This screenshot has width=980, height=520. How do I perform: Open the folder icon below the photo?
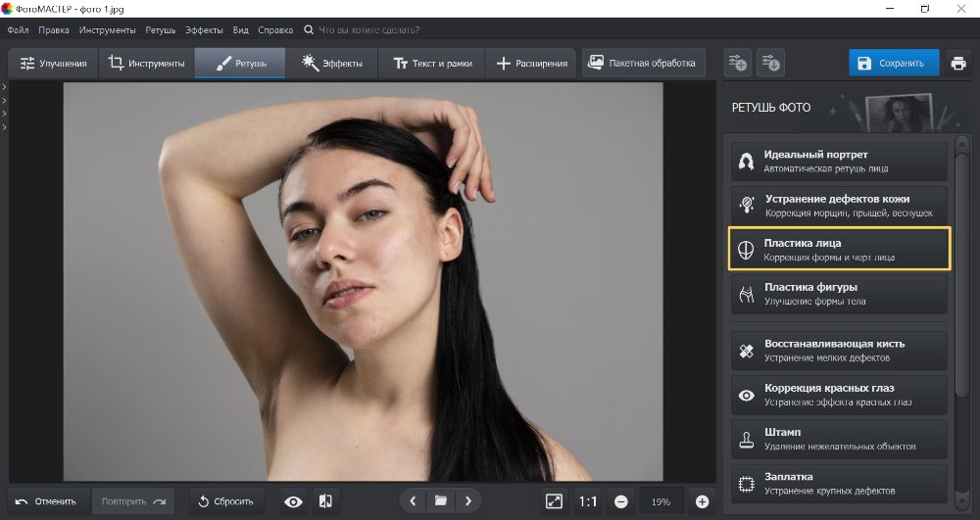point(441,501)
